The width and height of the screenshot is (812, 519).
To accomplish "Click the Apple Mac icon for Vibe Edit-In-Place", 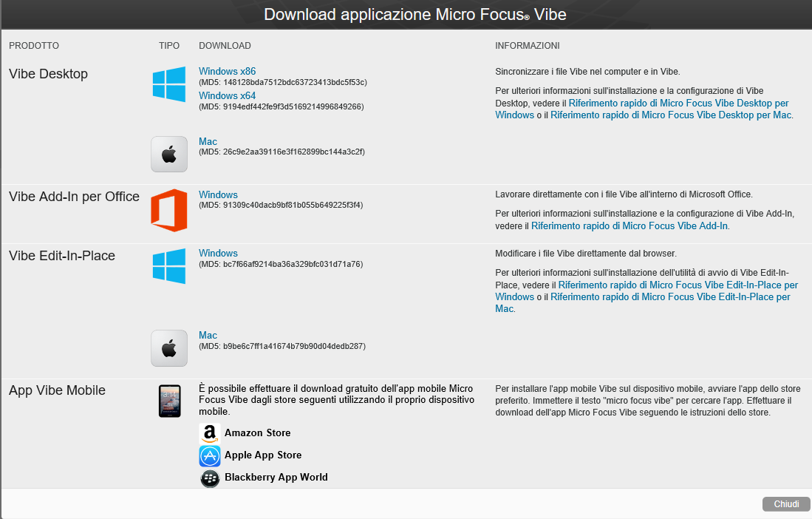I will pyautogui.click(x=168, y=349).
